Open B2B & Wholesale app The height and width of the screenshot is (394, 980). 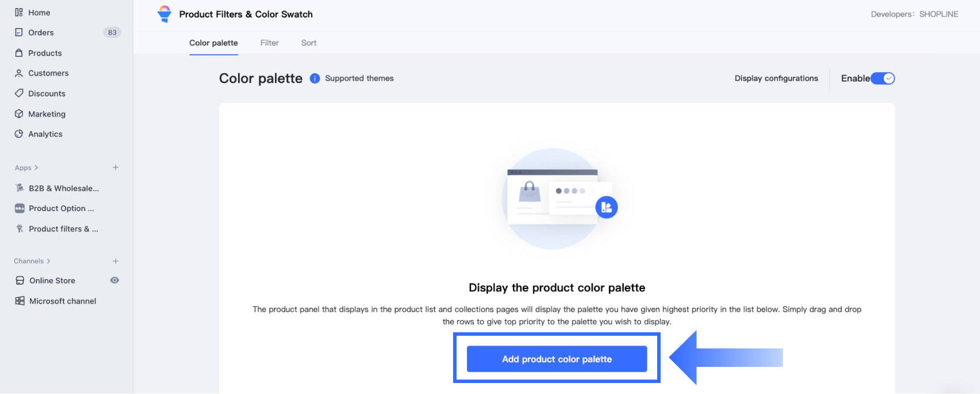(x=63, y=188)
